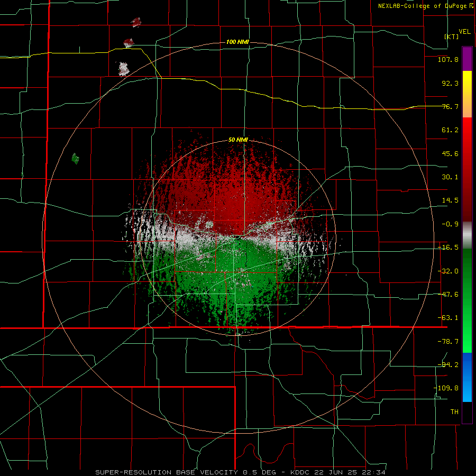Click the Super-Resolution Base Velocity KDDC caption
Screen dimensions: 476x476
(241, 472)
